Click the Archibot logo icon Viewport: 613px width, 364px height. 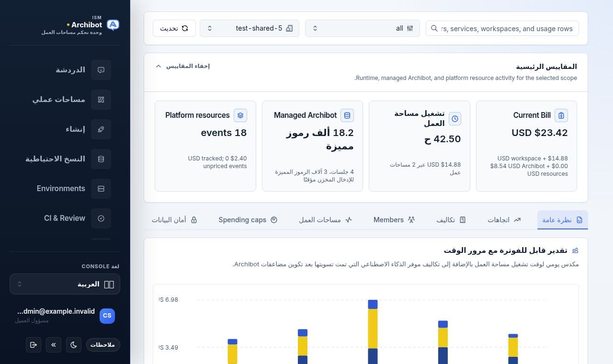click(x=113, y=25)
